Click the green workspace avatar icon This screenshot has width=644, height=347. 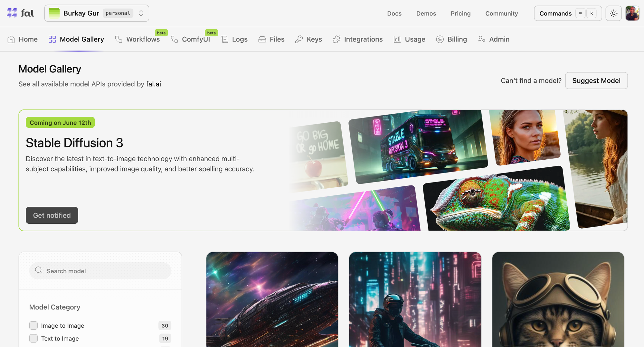(x=54, y=13)
